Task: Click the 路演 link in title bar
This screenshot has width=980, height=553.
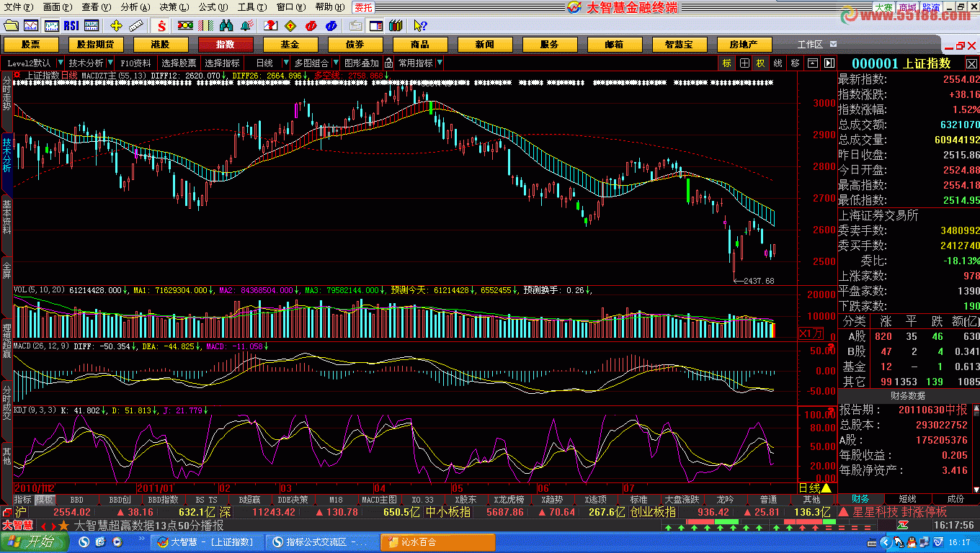Action: (930, 7)
